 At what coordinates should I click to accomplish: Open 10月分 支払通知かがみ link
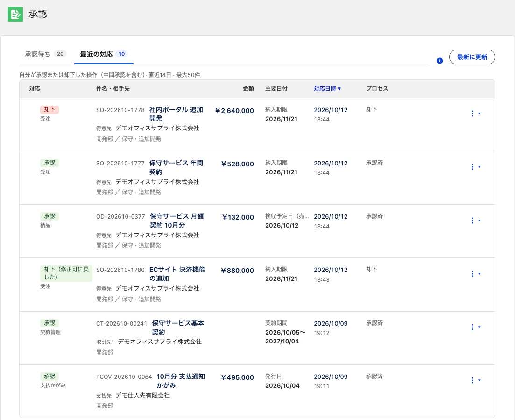pyautogui.click(x=181, y=381)
